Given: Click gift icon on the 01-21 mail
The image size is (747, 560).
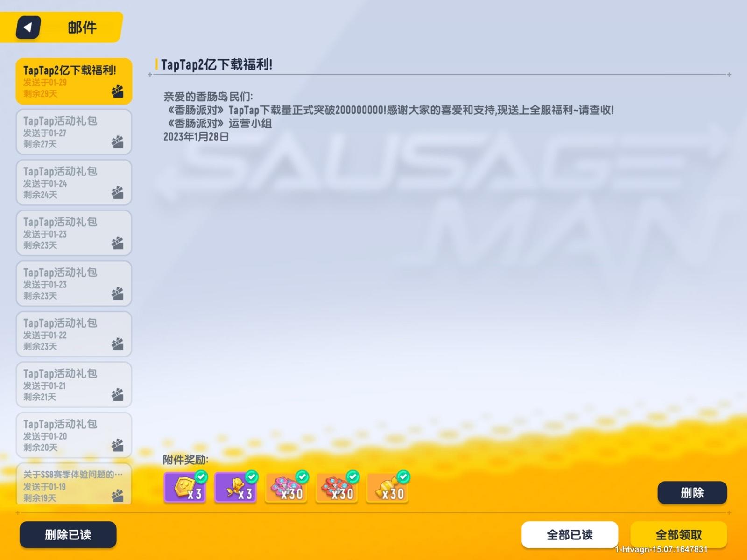Looking at the screenshot, I should tap(118, 395).
